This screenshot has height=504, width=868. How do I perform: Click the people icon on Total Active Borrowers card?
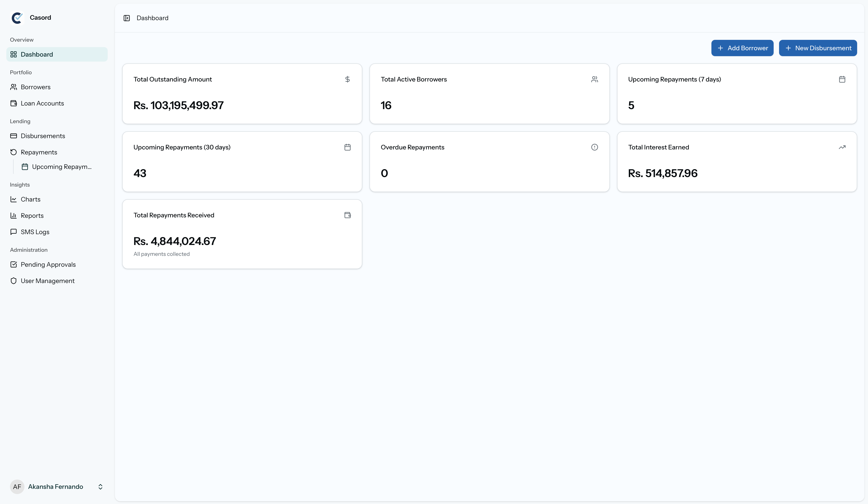594,79
